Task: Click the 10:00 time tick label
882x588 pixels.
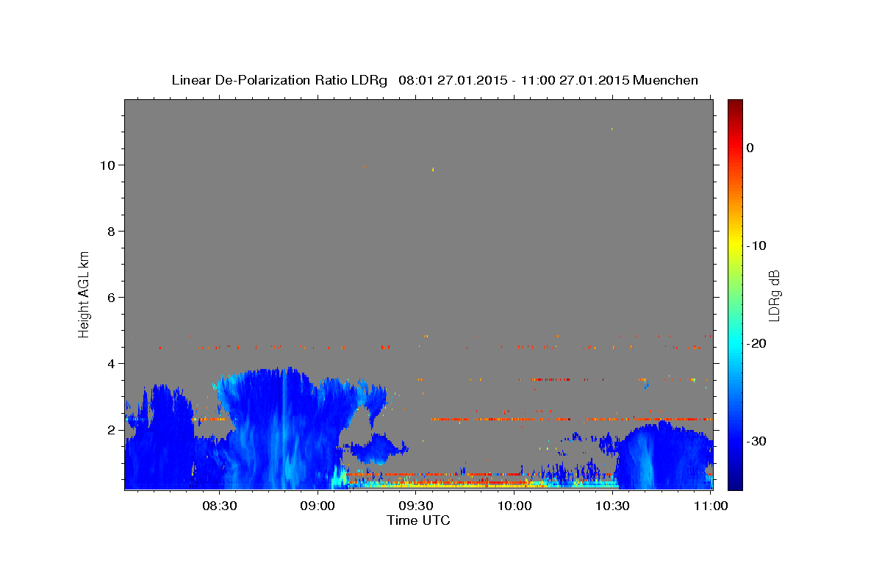Action: click(514, 506)
